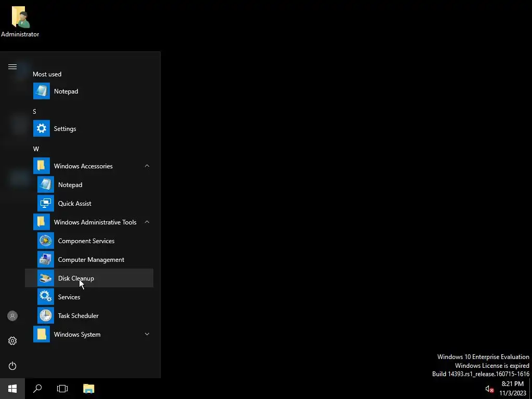Screen dimensions: 532x399
Task: Expand the Windows System group chevron
Action: click(147, 334)
